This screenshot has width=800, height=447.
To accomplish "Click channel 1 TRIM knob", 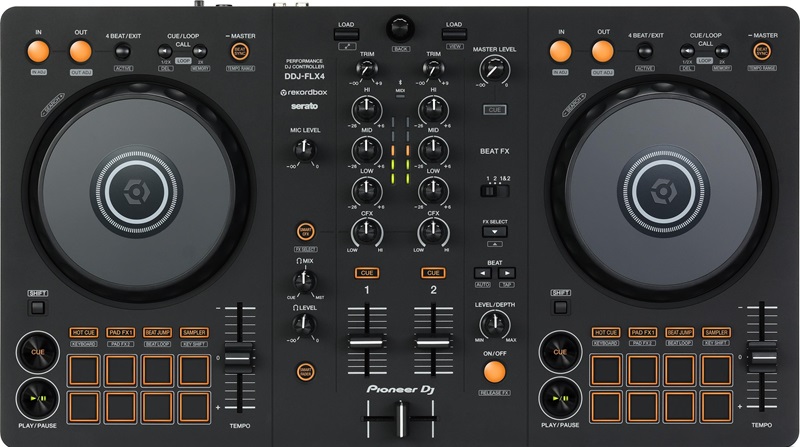I will (367, 69).
